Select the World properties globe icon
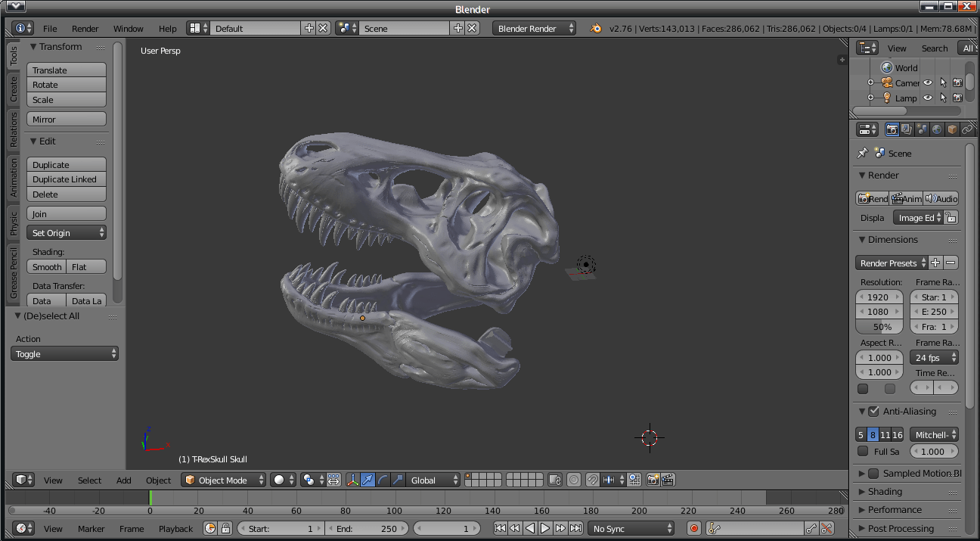The height and width of the screenshot is (541, 980). (x=938, y=129)
